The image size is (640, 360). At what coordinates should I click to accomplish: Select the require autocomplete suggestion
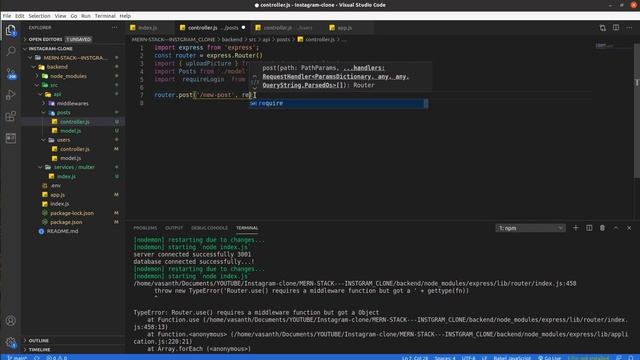(339, 104)
